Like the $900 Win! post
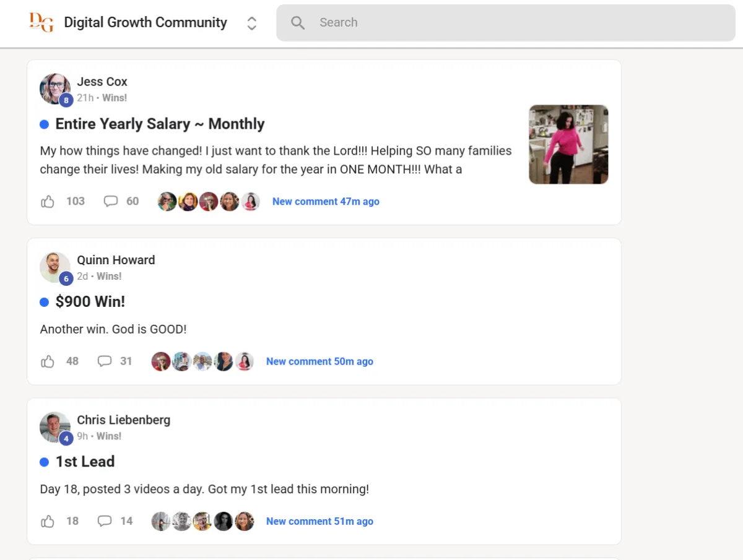 (x=48, y=361)
